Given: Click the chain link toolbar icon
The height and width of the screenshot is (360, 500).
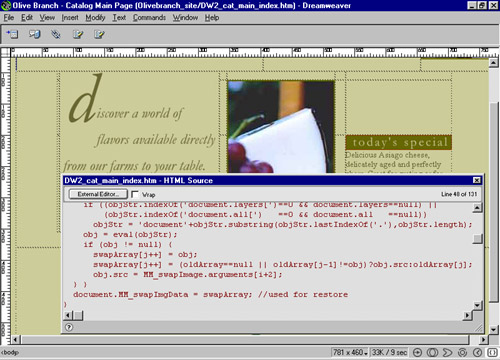Looking at the screenshot, I should 56,34.
